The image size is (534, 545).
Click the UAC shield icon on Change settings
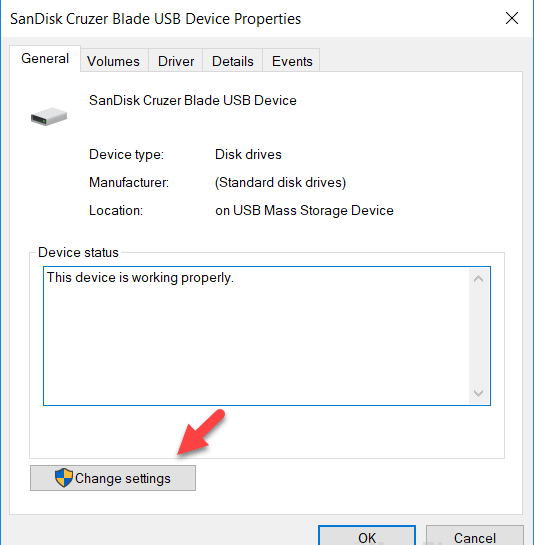[64, 478]
